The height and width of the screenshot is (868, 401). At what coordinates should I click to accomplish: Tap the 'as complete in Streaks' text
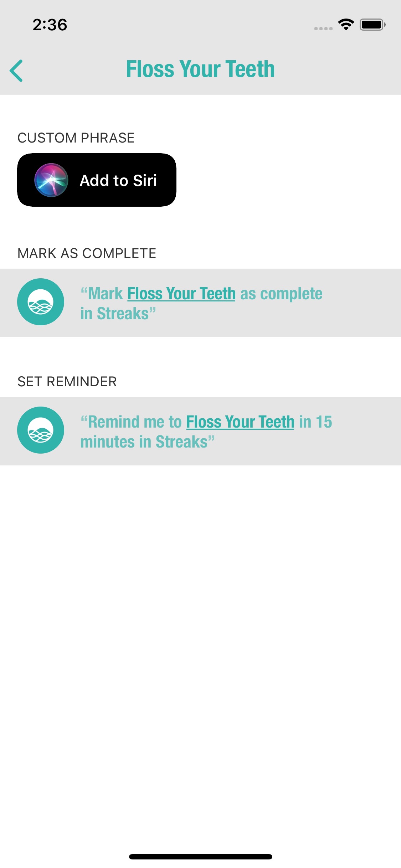201,304
